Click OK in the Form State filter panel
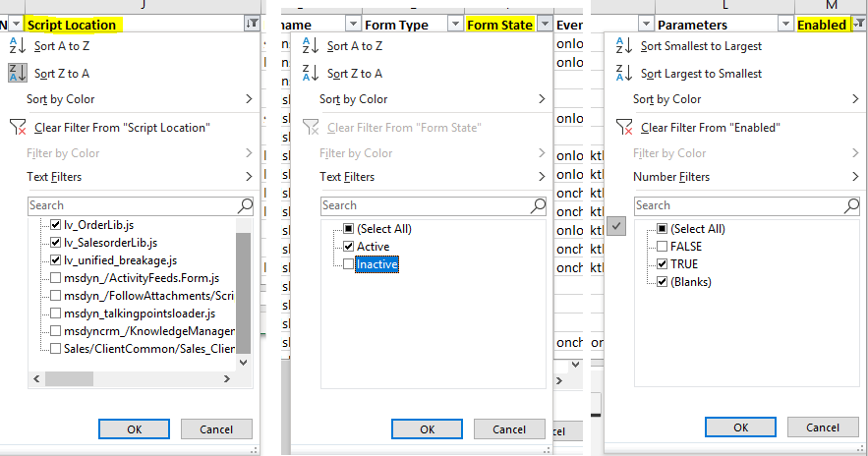The image size is (868, 456). click(x=427, y=428)
